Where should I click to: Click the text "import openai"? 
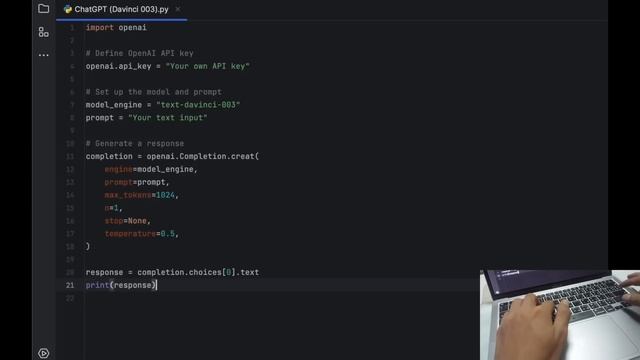tap(116, 27)
